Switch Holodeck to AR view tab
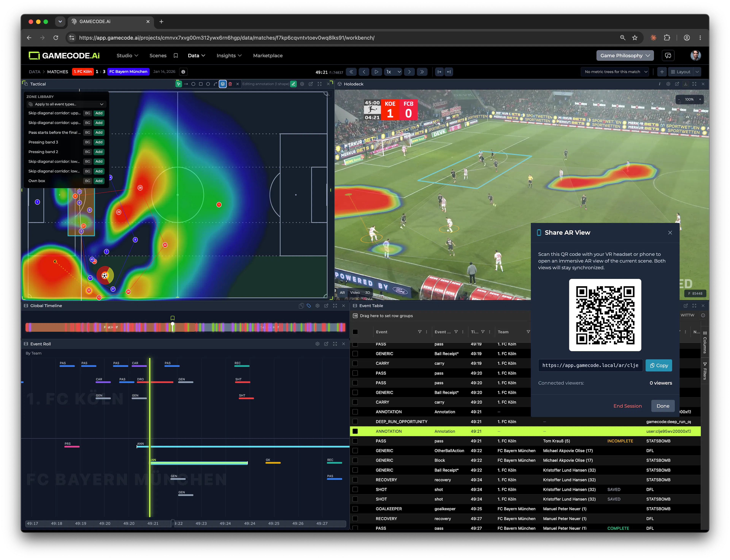Viewport: 730px width, 560px height. [342, 293]
